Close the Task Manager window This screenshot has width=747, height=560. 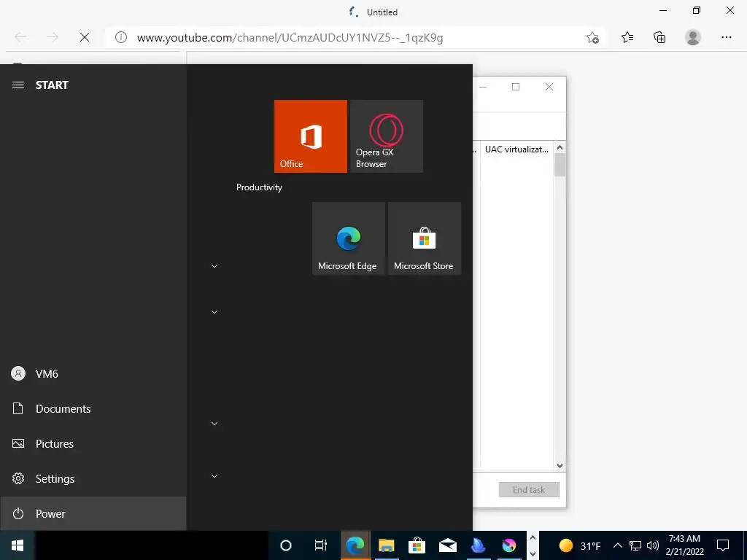point(549,87)
